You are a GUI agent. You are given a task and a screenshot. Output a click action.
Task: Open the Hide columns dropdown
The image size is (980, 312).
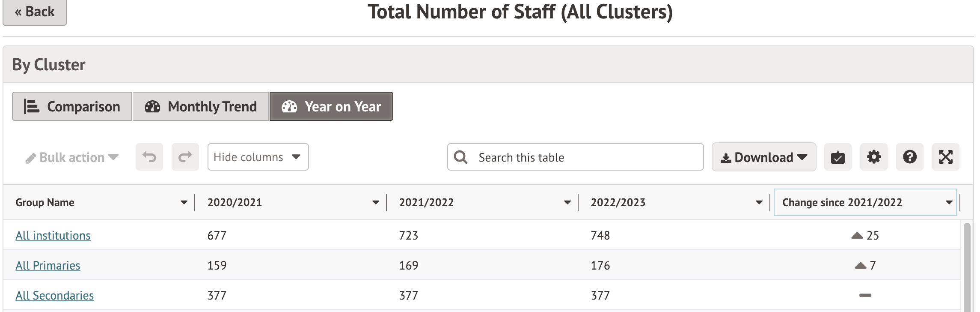[258, 157]
